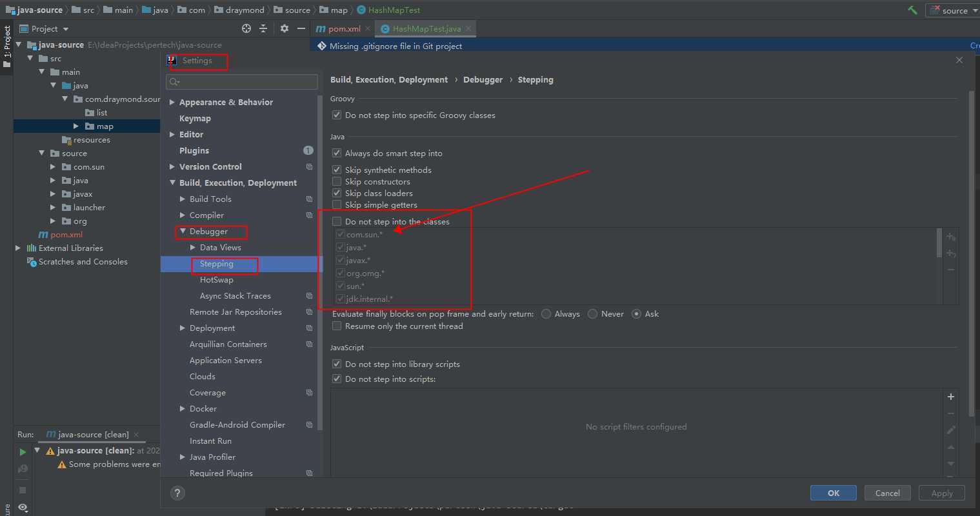Click the Settings dialog IntelliJ logo
Image resolution: width=980 pixels, height=516 pixels.
click(x=172, y=60)
